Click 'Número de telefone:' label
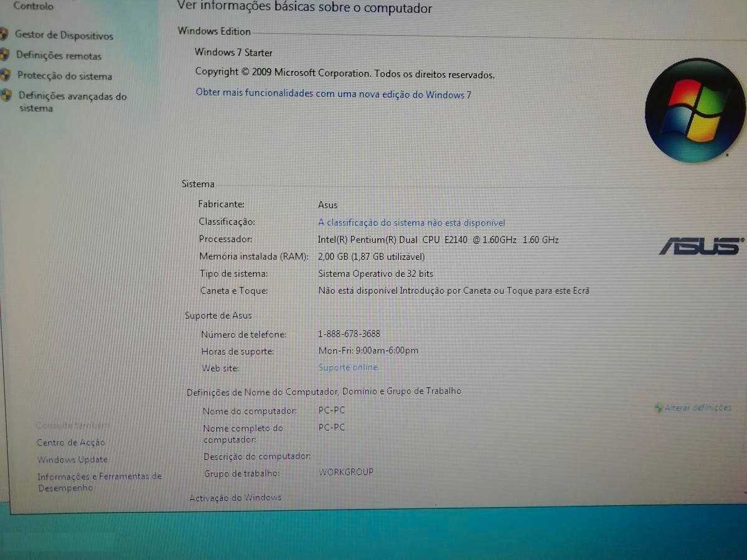Viewport: 747px width, 560px height. point(243,335)
